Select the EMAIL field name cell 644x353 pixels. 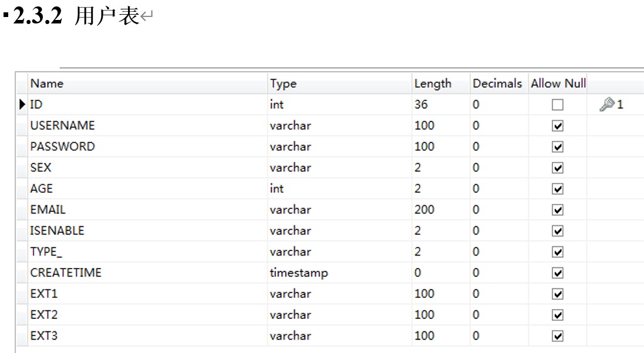(148, 209)
